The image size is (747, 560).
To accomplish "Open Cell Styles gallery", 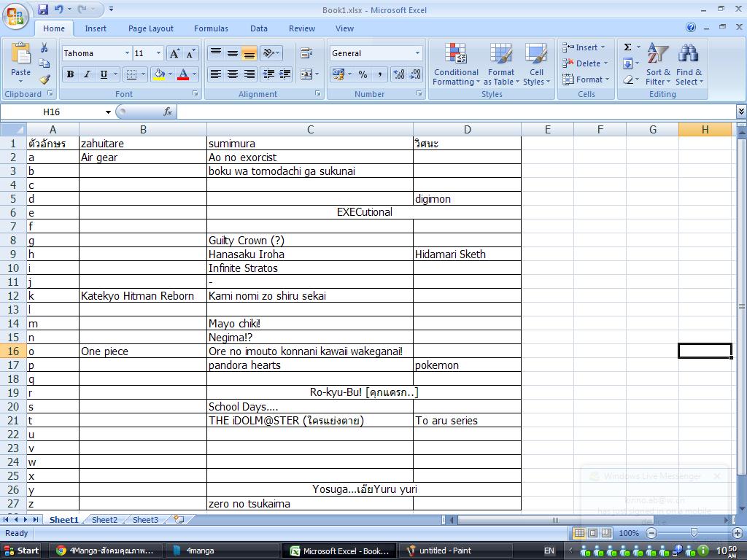I will point(536,64).
